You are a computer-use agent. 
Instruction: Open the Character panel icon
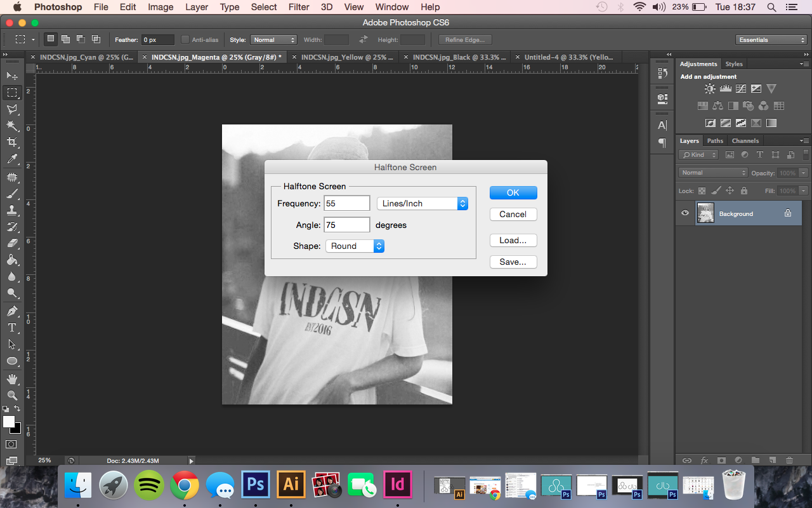pyautogui.click(x=662, y=125)
